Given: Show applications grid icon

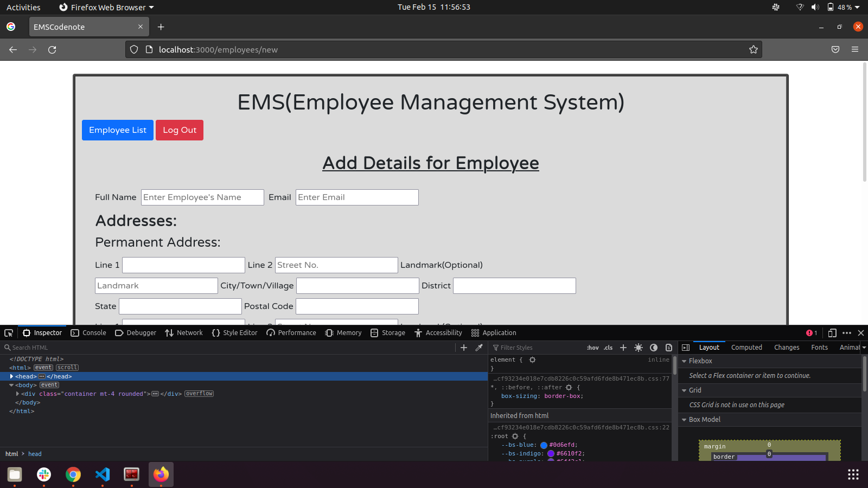Looking at the screenshot, I should 853,474.
